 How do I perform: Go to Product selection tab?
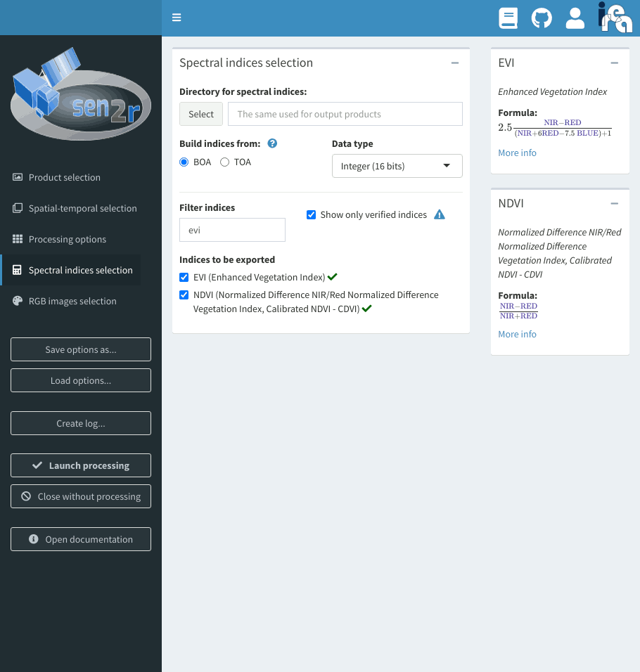pyautogui.click(x=71, y=177)
